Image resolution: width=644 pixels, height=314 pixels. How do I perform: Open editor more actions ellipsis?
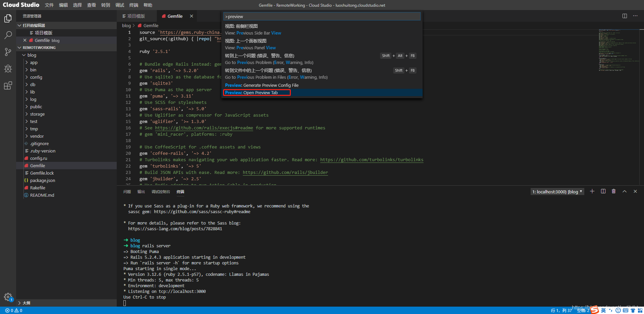(x=635, y=16)
